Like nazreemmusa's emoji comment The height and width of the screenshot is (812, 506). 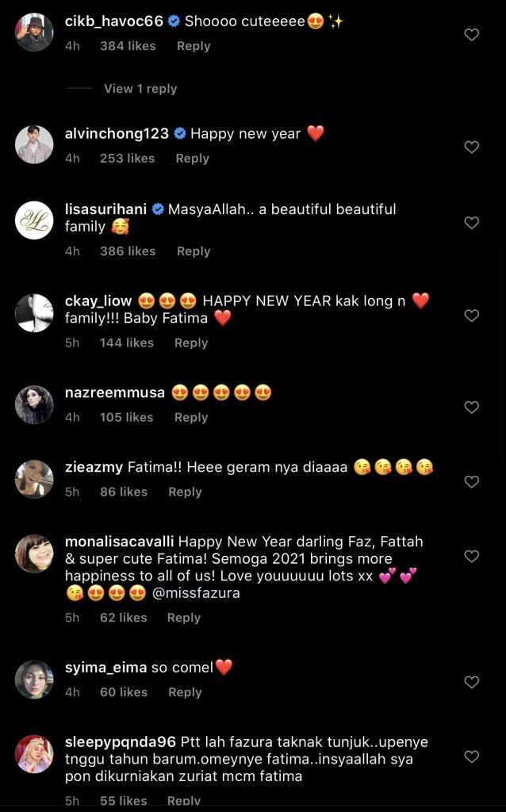pos(471,407)
